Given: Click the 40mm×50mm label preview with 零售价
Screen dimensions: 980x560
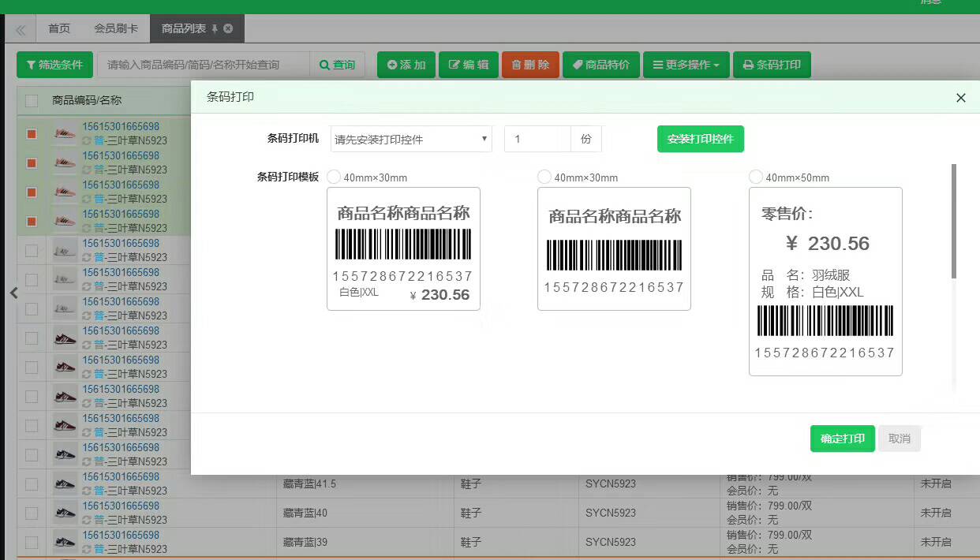Looking at the screenshot, I should [825, 282].
